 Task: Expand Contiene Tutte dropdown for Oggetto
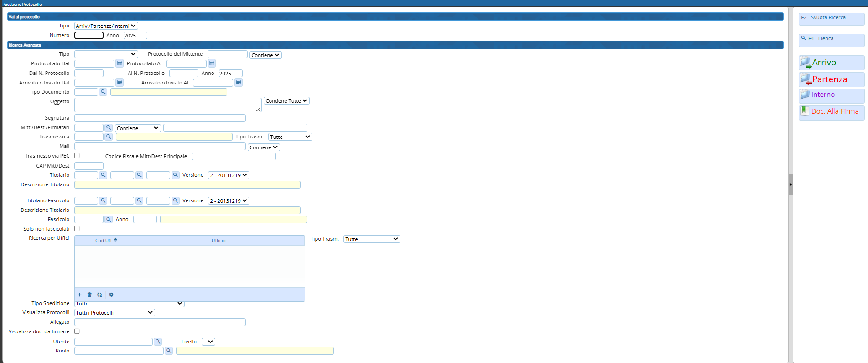(286, 101)
